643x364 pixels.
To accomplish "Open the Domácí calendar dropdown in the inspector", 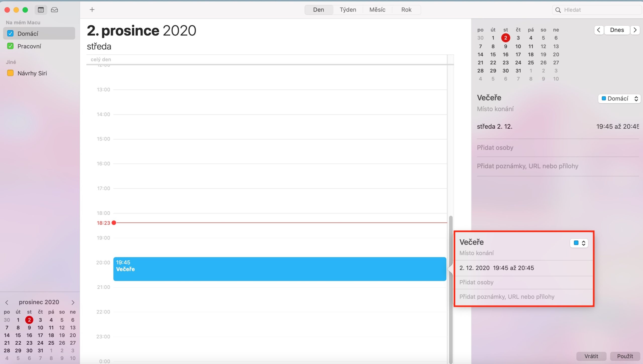I will [x=619, y=98].
